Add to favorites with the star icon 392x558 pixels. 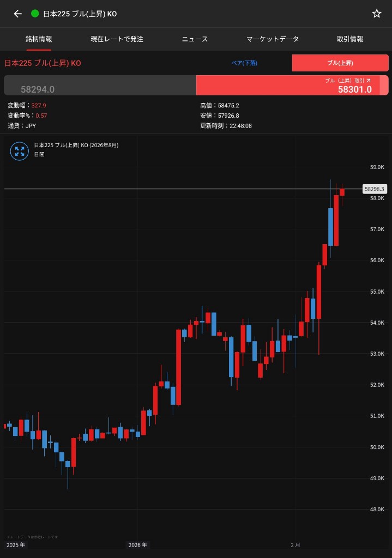(x=377, y=14)
